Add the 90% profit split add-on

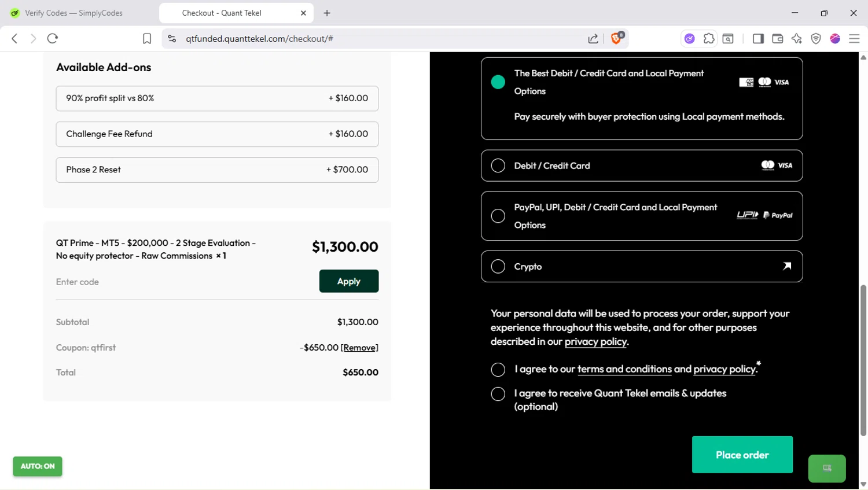pos(217,98)
